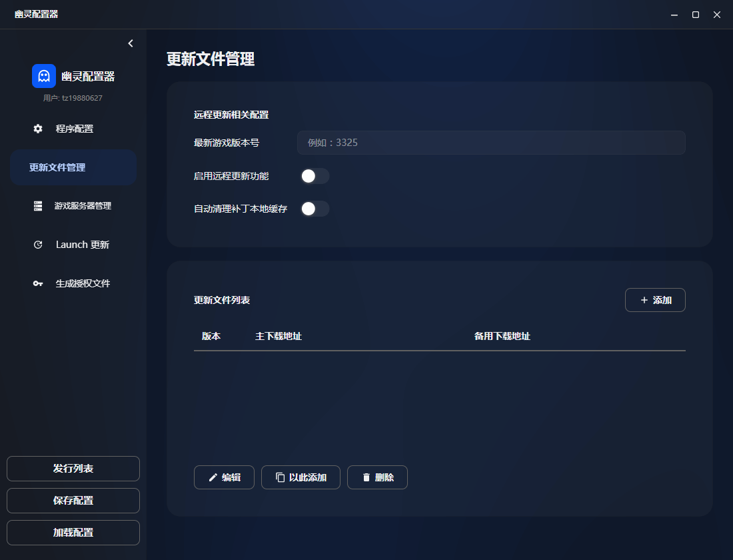Select the 更新文件管理 sidebar entry

pos(73,167)
